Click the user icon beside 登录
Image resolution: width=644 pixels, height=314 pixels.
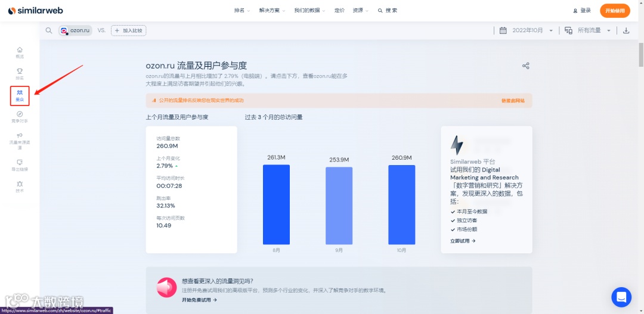click(575, 11)
